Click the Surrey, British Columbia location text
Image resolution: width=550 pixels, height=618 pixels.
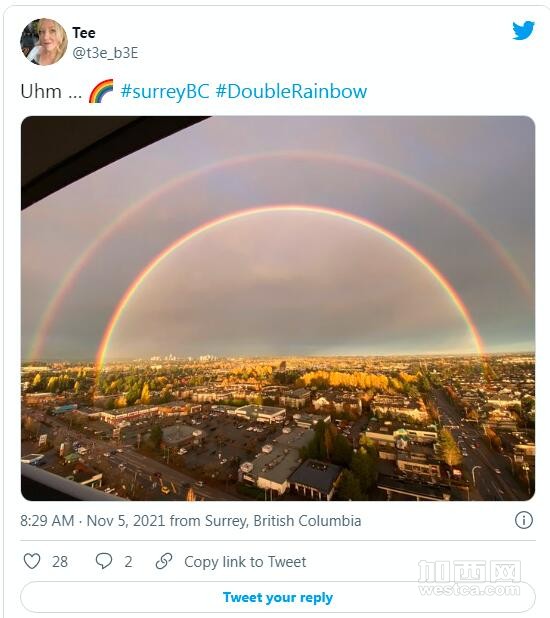283,521
